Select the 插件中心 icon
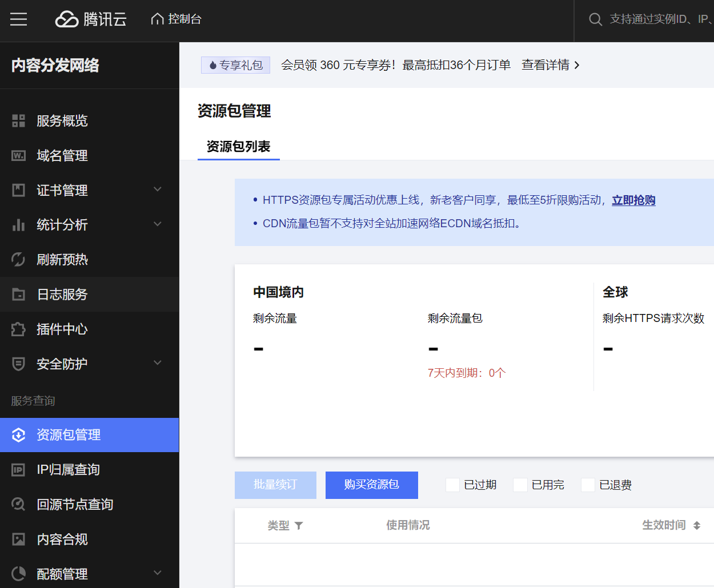The image size is (714, 588). click(19, 329)
